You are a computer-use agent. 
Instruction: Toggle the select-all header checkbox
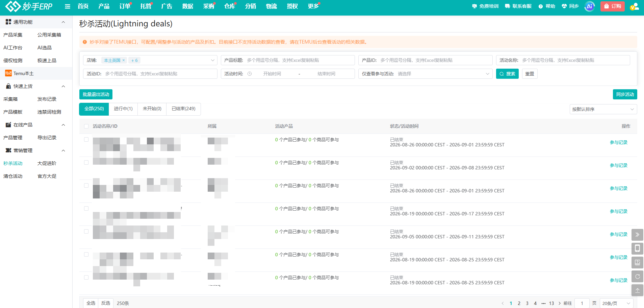86,126
